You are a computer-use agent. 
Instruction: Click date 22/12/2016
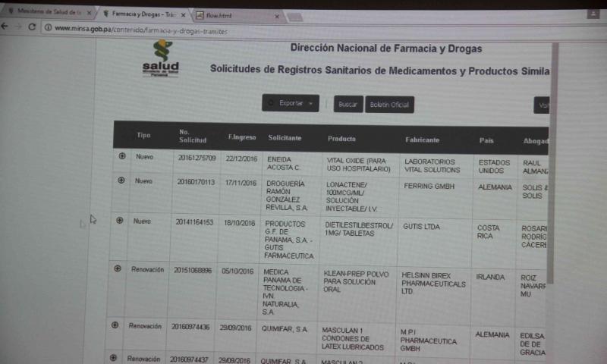tap(241, 159)
